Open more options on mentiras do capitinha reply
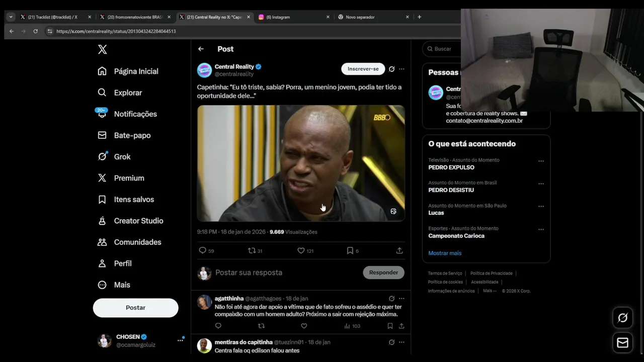Image resolution: width=644 pixels, height=362 pixels. tap(401, 342)
